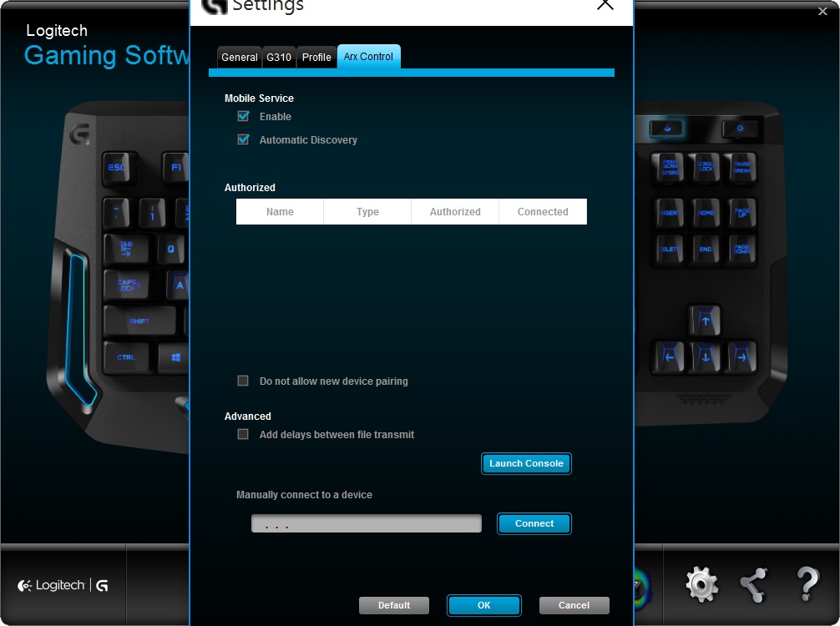Click the Print Screen key on keyboard

[x=669, y=168]
